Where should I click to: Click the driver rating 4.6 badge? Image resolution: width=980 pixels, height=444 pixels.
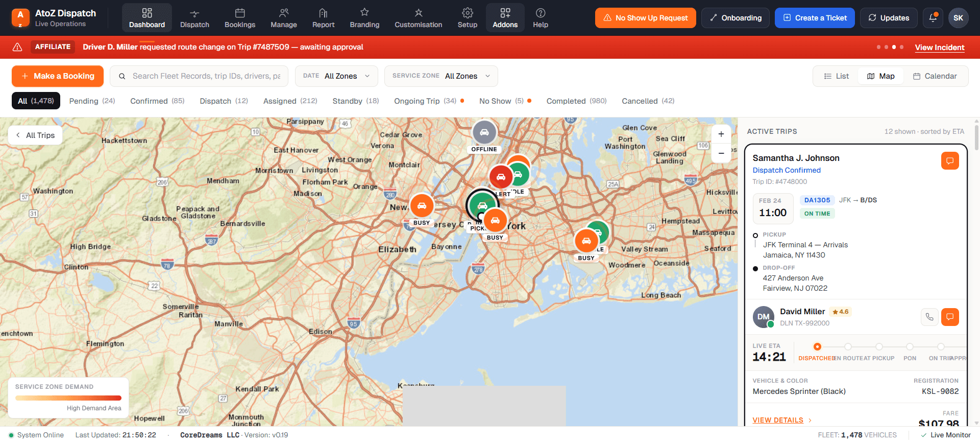tap(840, 312)
